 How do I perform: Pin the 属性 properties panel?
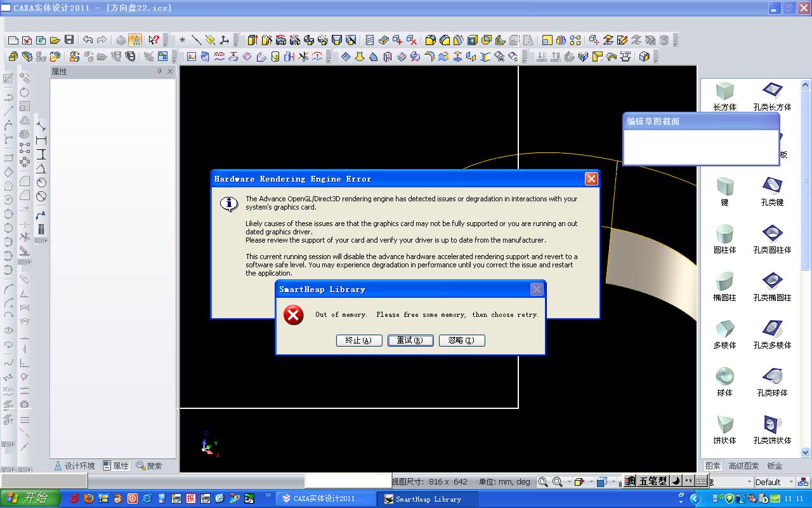tap(159, 72)
